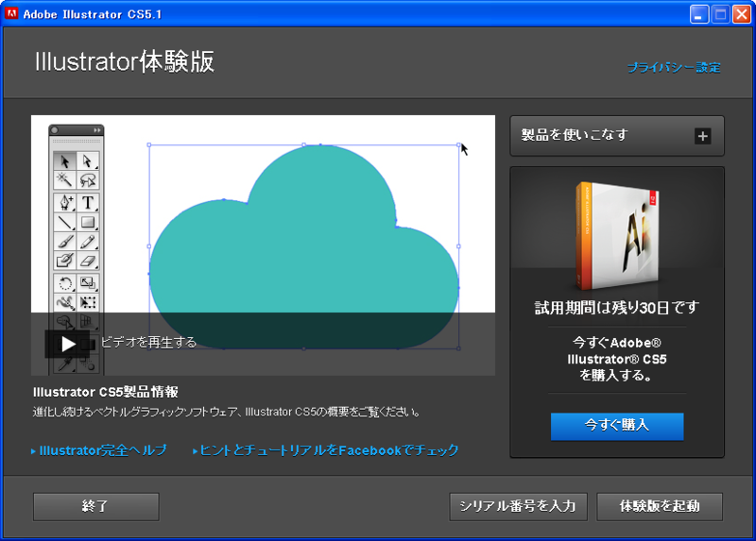
Task: Minimize the Adobe Illustrator CS5.1 window
Action: [699, 14]
